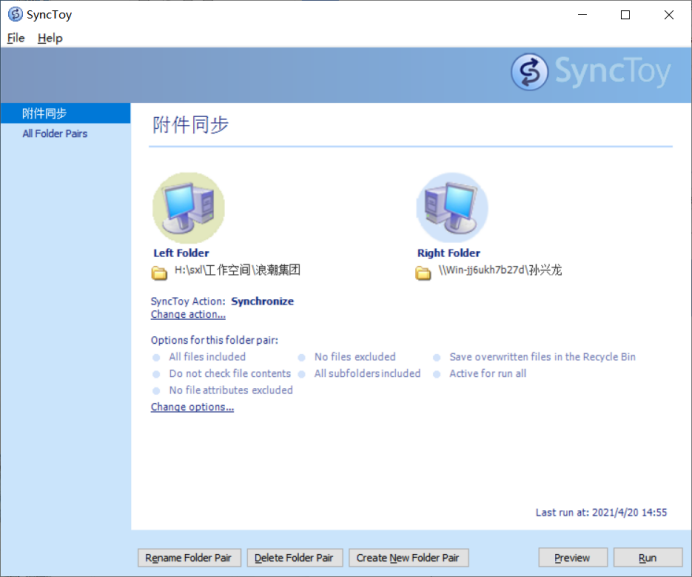This screenshot has width=692, height=577.
Task: Select All Folder Pairs in sidebar
Action: [x=55, y=134]
